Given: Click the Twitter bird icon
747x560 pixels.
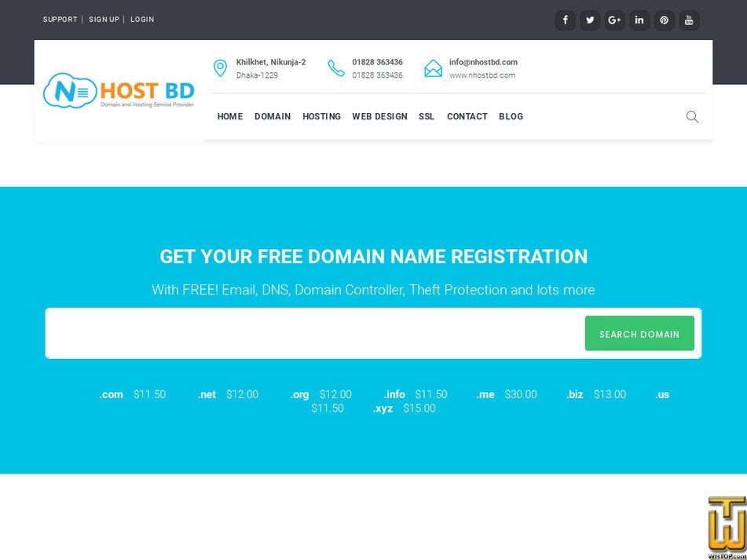Looking at the screenshot, I should (x=590, y=20).
